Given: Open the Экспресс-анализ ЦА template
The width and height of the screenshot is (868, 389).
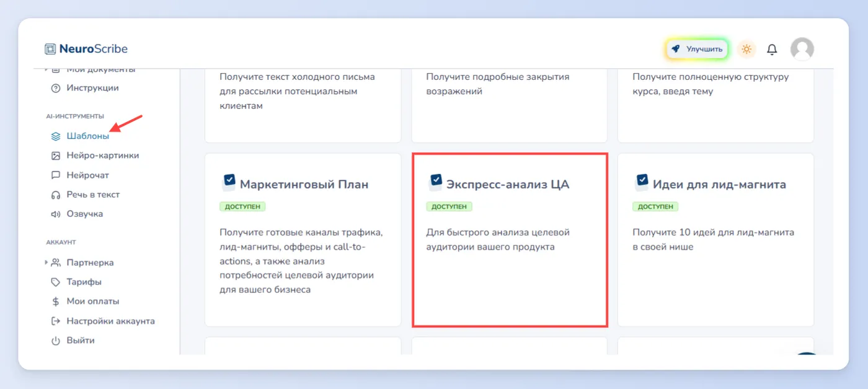Looking at the screenshot, I should point(510,240).
